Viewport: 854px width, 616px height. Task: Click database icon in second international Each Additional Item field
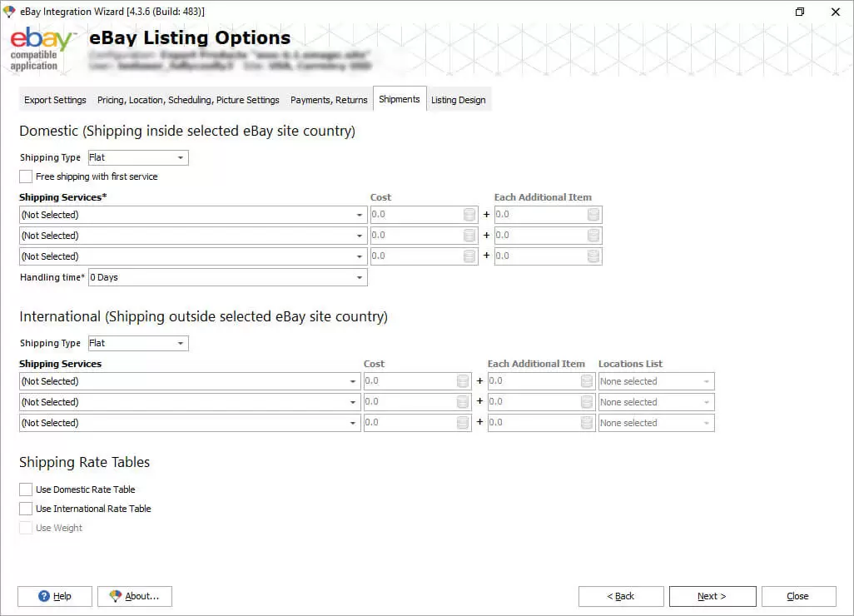586,402
